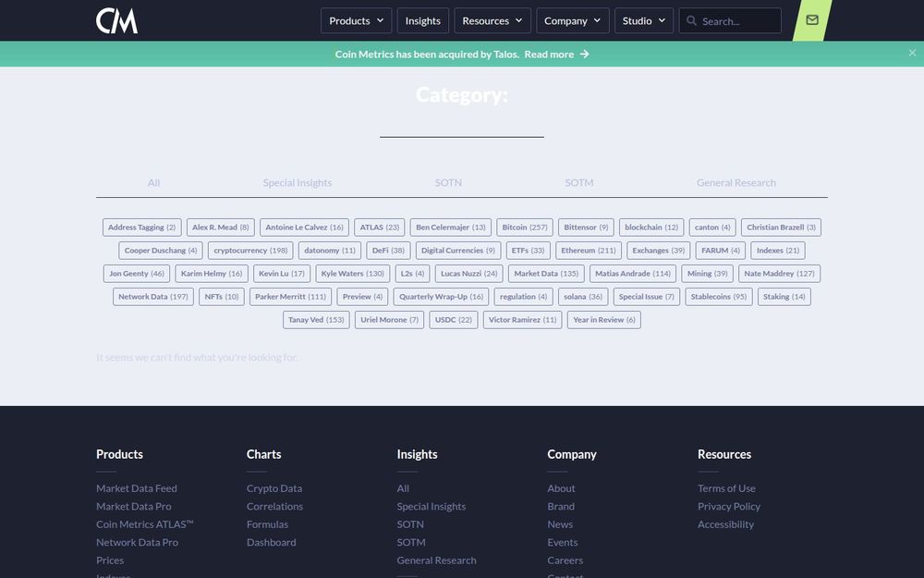Screen dimensions: 924x578
Task: Open the mail contact icon in header
Action: click(812, 20)
